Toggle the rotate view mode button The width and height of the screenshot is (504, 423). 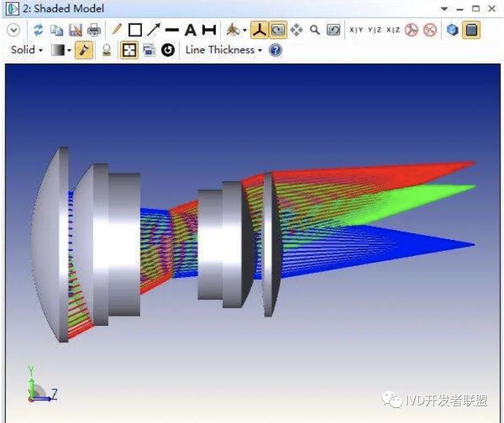click(277, 30)
